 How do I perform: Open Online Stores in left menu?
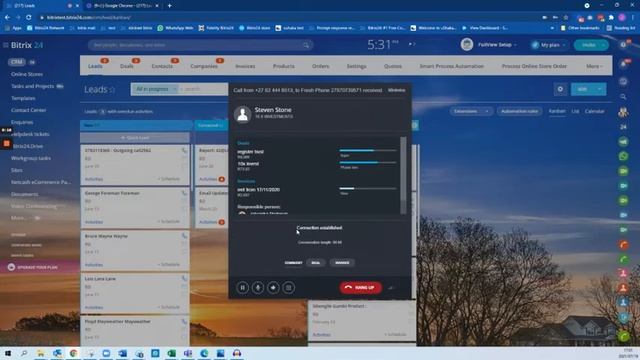[x=27, y=74]
